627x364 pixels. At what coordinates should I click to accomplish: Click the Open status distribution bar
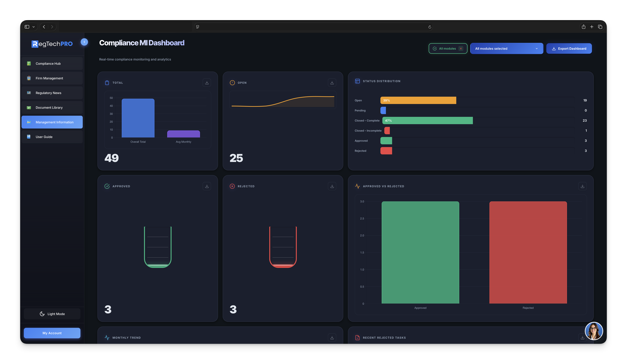(418, 100)
